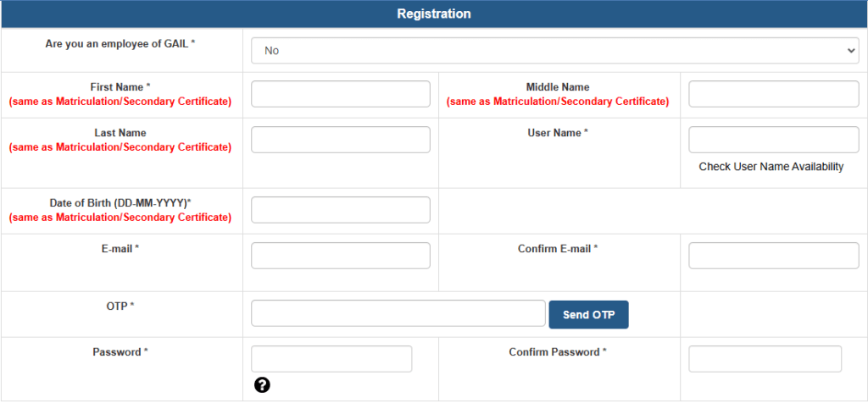Screen dimensions: 868x403
Task: Focus the First Name input field
Action: coord(341,94)
